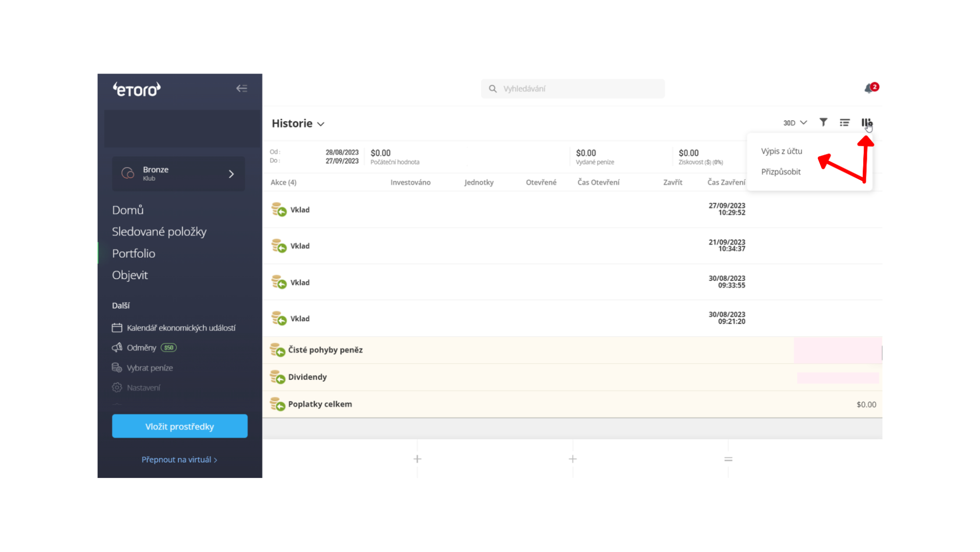
Task: Click the list view icon
Action: 844,122
